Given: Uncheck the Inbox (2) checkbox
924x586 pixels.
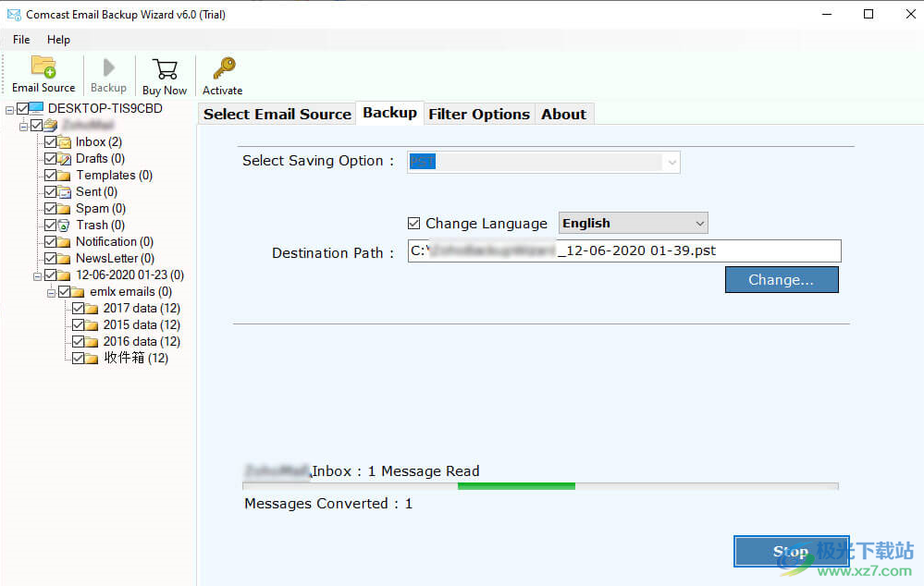Looking at the screenshot, I should [51, 142].
